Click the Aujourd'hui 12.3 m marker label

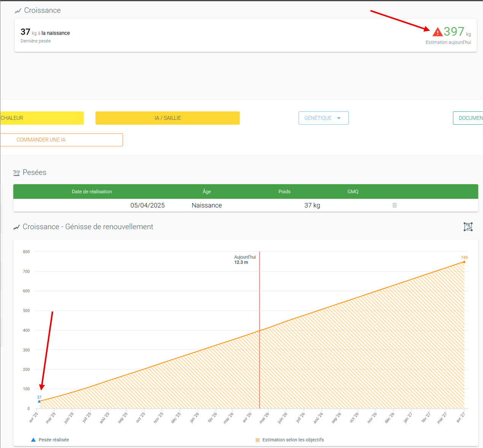coord(245,260)
